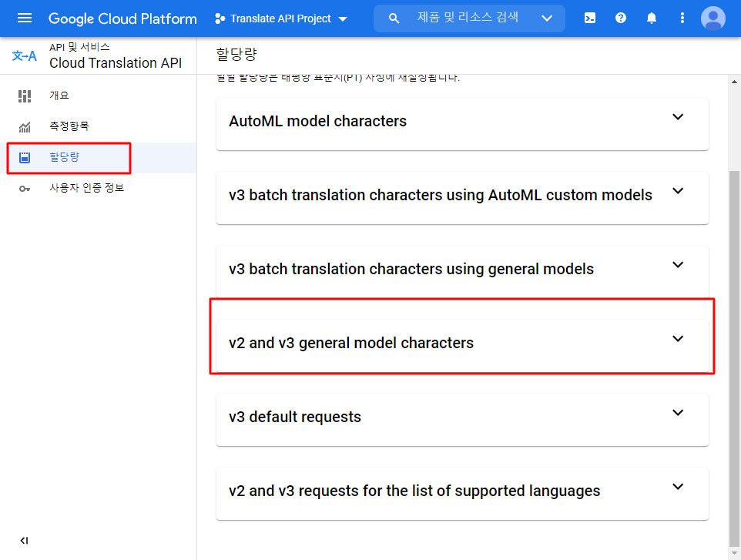Collapse the left sidebar panel
Screen dimensions: 741x560
(24, 541)
